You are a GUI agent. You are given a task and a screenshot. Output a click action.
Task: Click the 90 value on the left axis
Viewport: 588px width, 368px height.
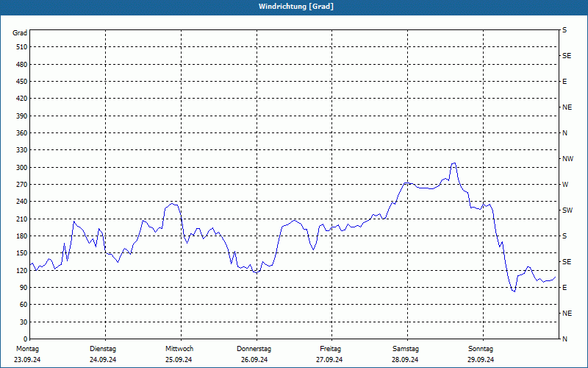(24, 287)
